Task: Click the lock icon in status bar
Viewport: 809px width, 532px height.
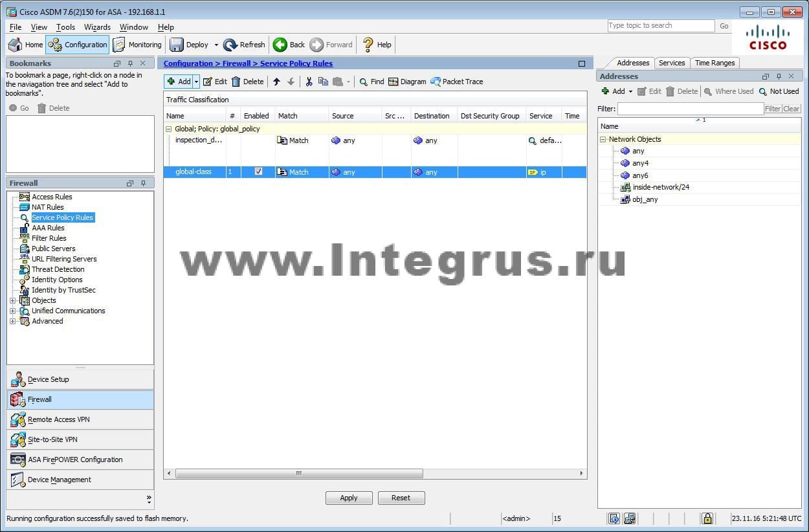Action: coord(707,518)
